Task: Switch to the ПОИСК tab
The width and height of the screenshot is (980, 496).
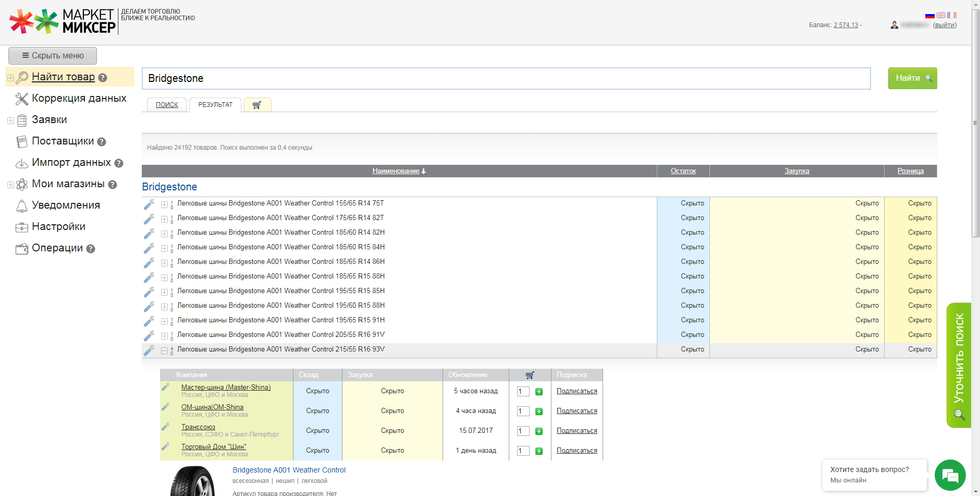Action: pyautogui.click(x=167, y=105)
